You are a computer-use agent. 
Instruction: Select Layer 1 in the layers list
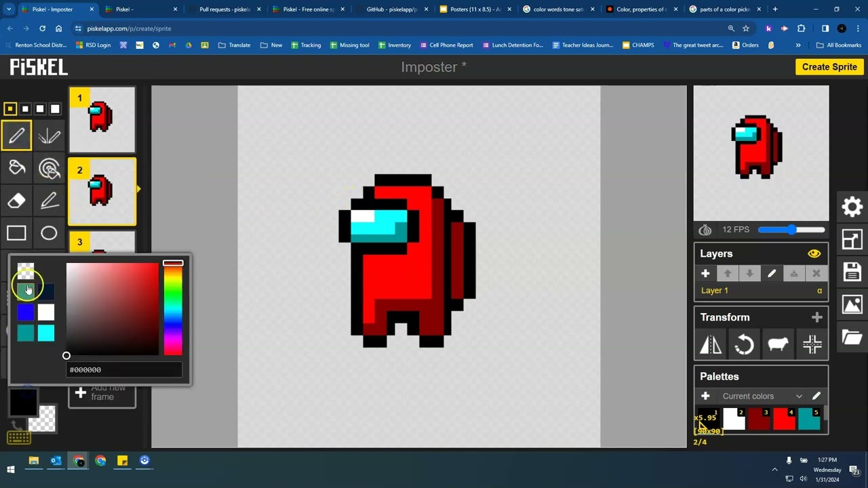click(x=761, y=291)
